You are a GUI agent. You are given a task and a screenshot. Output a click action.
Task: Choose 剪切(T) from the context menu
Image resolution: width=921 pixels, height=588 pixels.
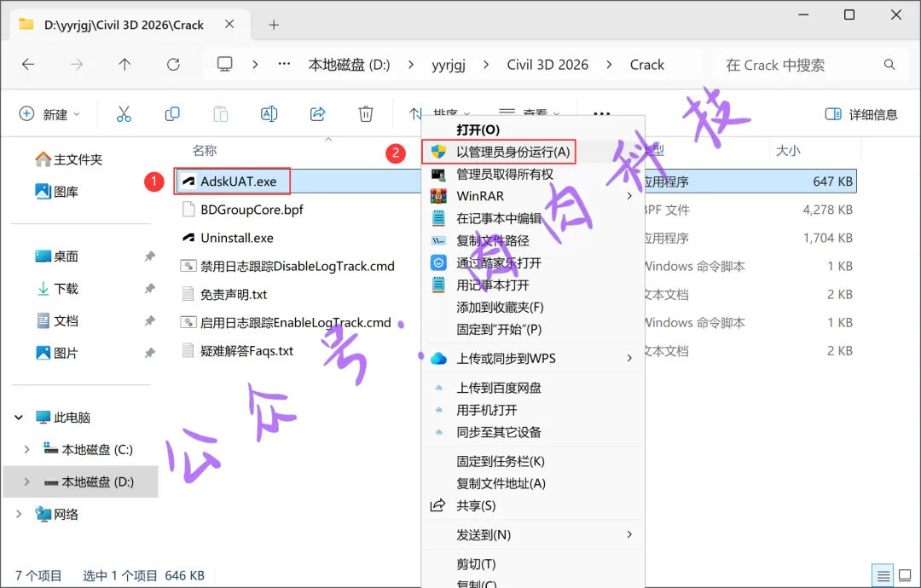click(x=476, y=564)
